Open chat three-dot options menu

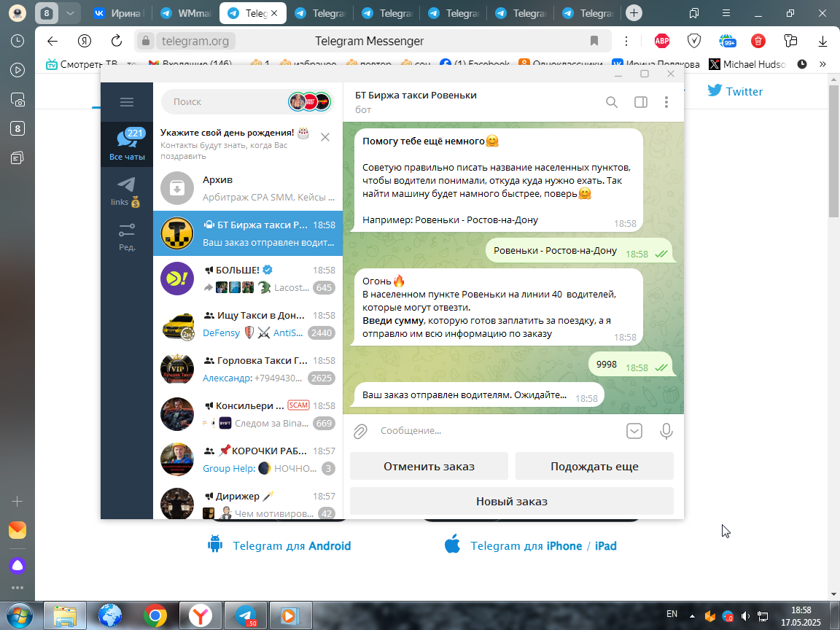pyautogui.click(x=666, y=102)
